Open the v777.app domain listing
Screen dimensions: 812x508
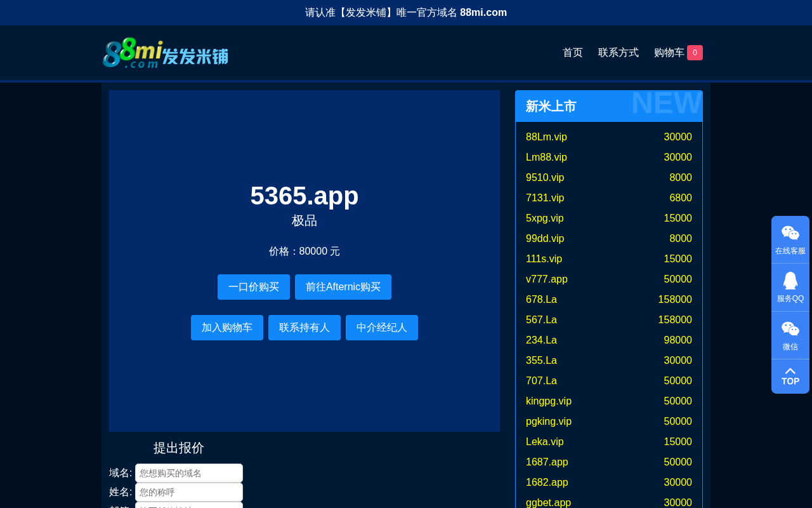pyautogui.click(x=547, y=279)
